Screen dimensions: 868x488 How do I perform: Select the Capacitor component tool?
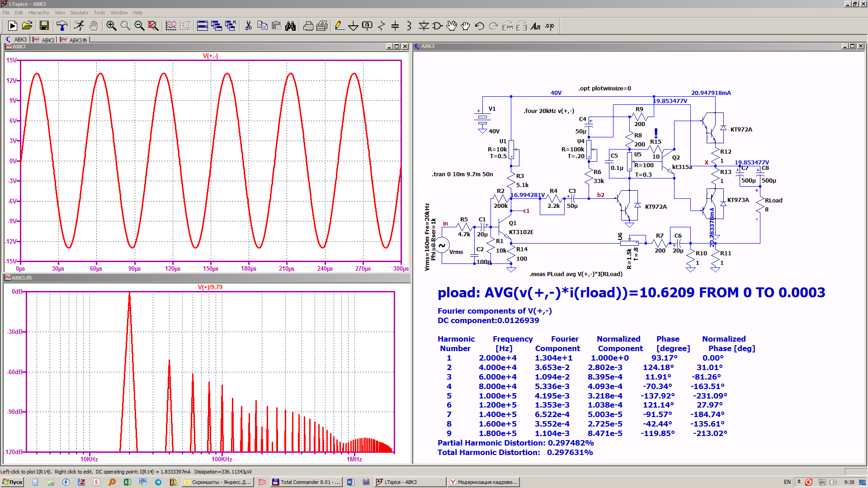tap(395, 26)
